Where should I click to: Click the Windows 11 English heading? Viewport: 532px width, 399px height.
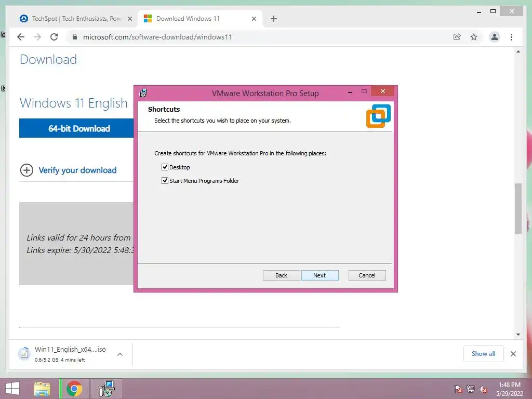(x=74, y=103)
